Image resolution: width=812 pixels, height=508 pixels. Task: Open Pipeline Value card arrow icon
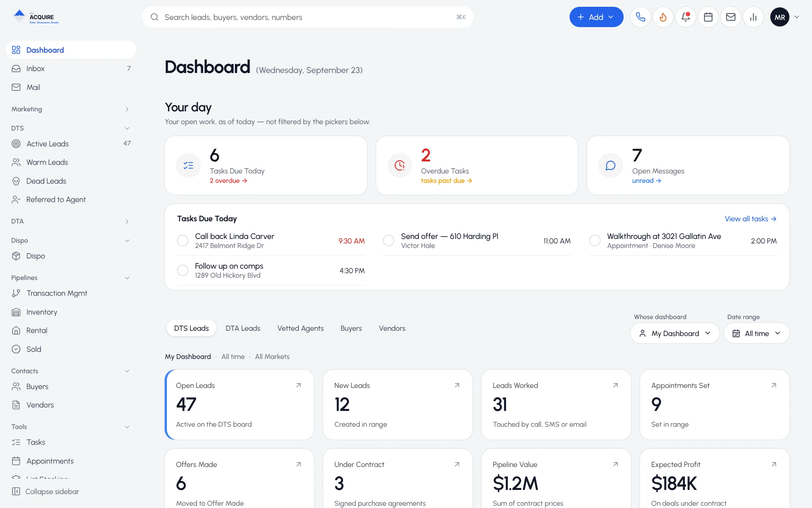(x=615, y=464)
